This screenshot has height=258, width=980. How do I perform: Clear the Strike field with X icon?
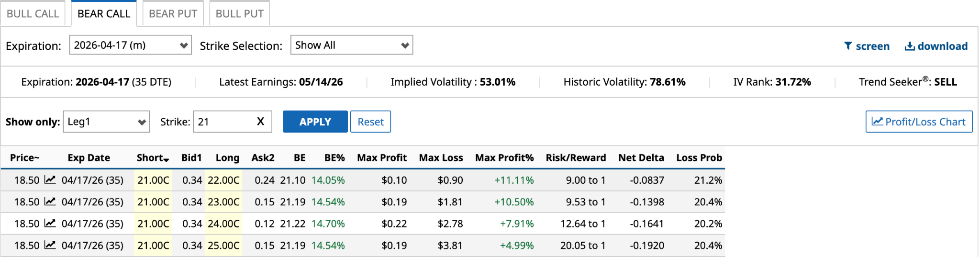click(260, 122)
